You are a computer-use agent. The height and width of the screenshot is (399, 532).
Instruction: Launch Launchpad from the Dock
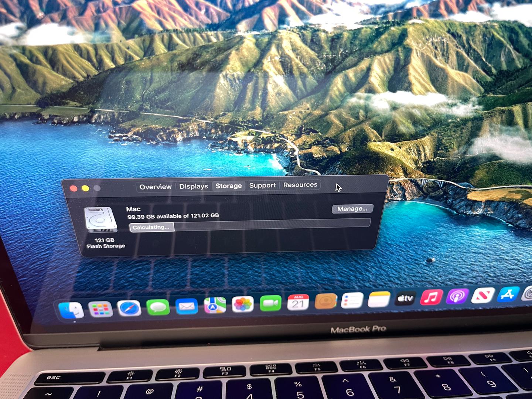tap(100, 309)
